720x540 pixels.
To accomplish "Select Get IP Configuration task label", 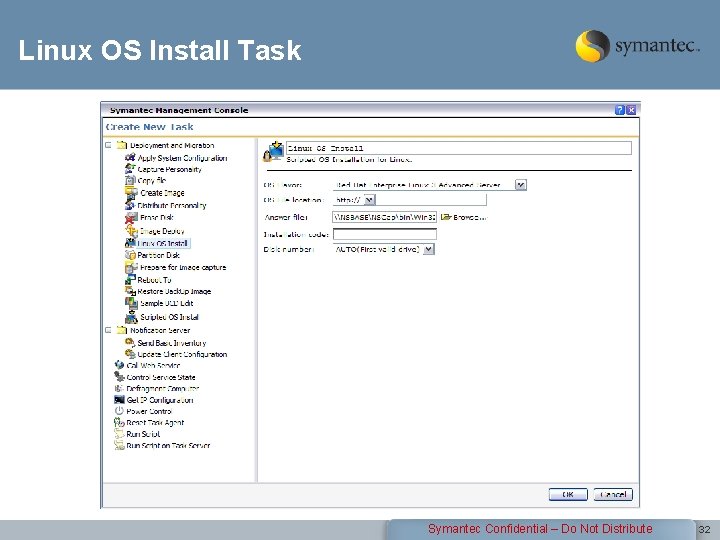I will tap(160, 400).
